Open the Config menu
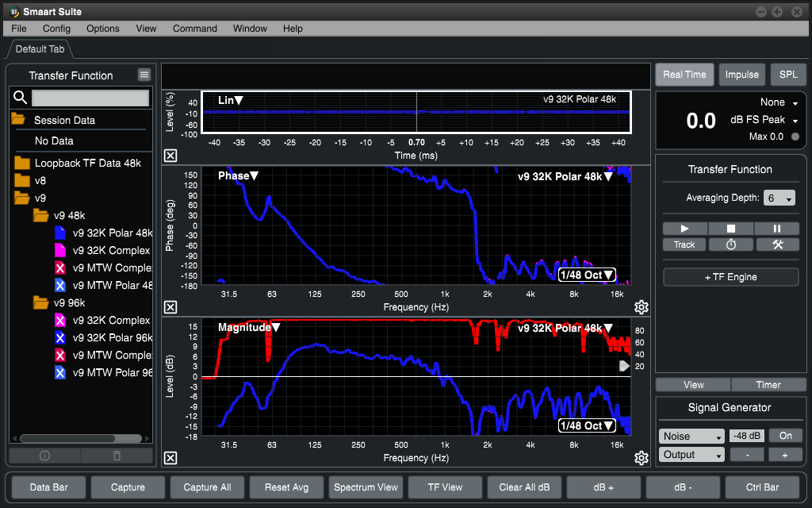The width and height of the screenshot is (812, 508). tap(56, 29)
